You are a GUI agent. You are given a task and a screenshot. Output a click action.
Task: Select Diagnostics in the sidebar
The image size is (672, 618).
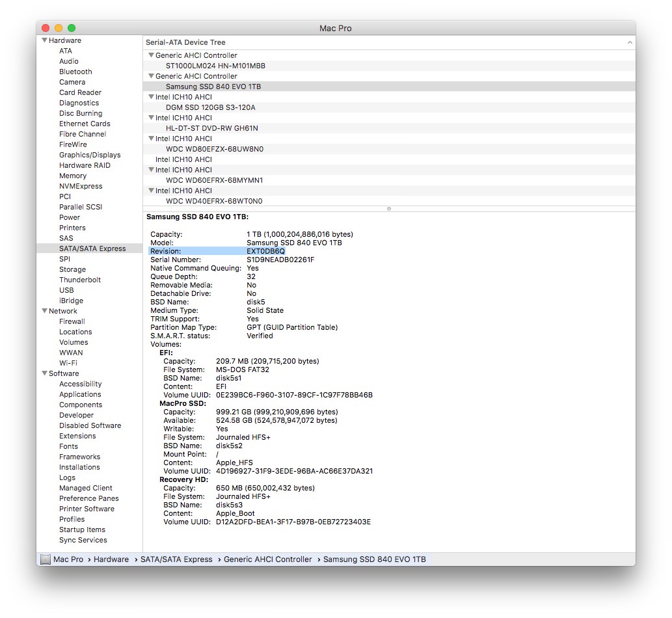click(x=79, y=103)
